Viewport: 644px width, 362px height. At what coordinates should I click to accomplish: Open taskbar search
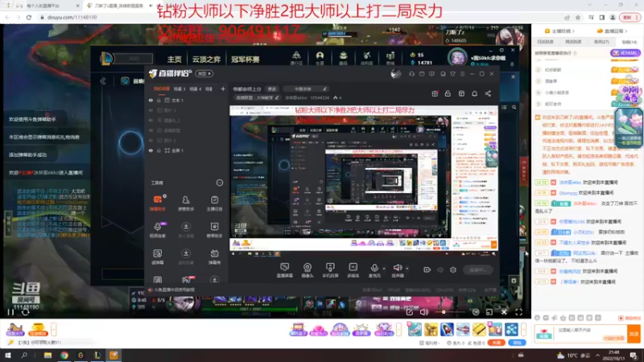24,356
